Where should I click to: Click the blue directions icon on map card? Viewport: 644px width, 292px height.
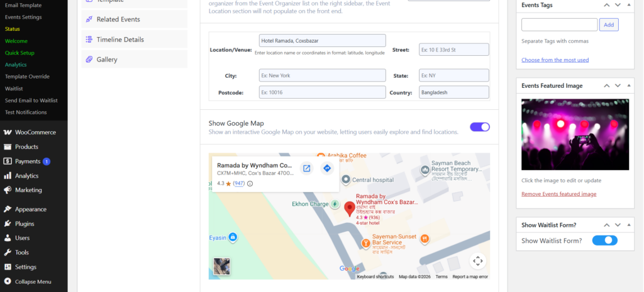(x=327, y=168)
